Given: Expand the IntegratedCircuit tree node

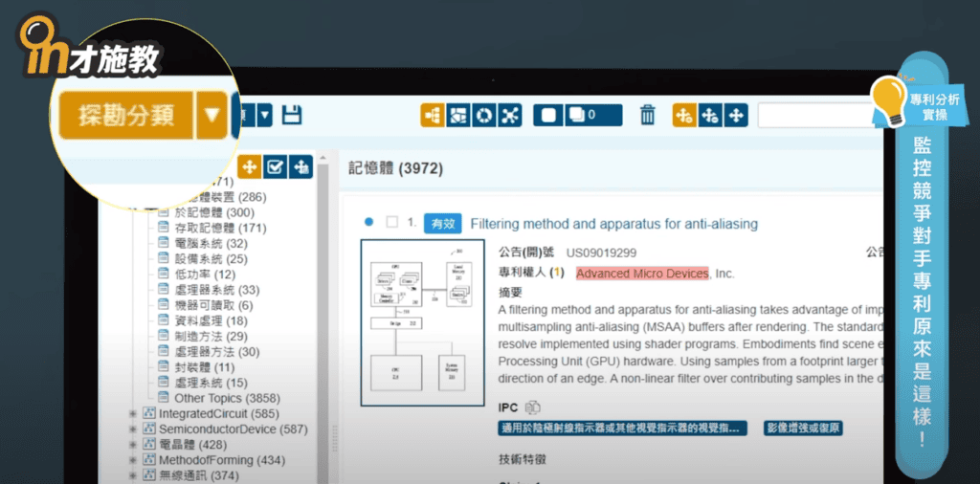Looking at the screenshot, I should (133, 414).
